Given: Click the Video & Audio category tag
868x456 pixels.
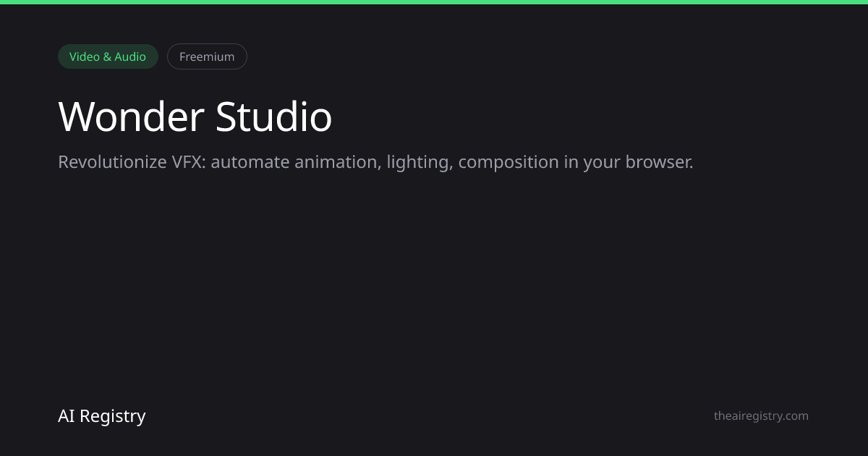Looking at the screenshot, I should (x=108, y=56).
